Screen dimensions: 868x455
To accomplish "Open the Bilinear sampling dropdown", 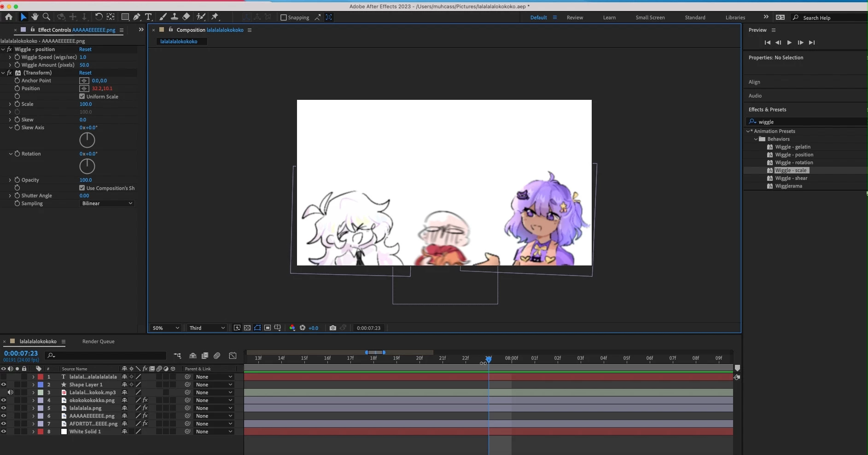I will pos(107,203).
